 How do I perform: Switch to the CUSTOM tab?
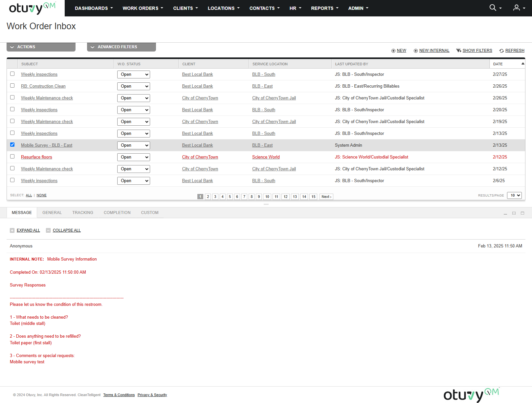[x=150, y=213]
